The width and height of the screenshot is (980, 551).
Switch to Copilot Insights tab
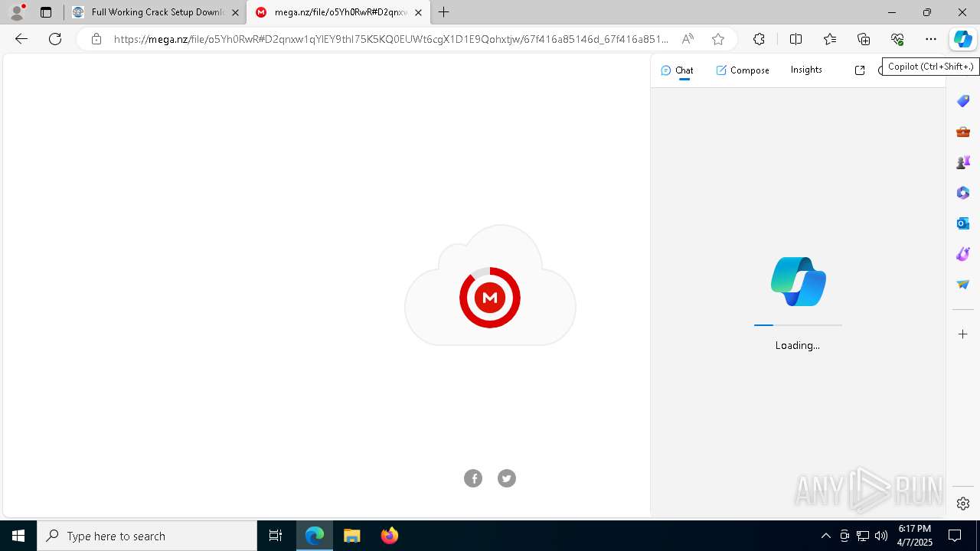806,70
